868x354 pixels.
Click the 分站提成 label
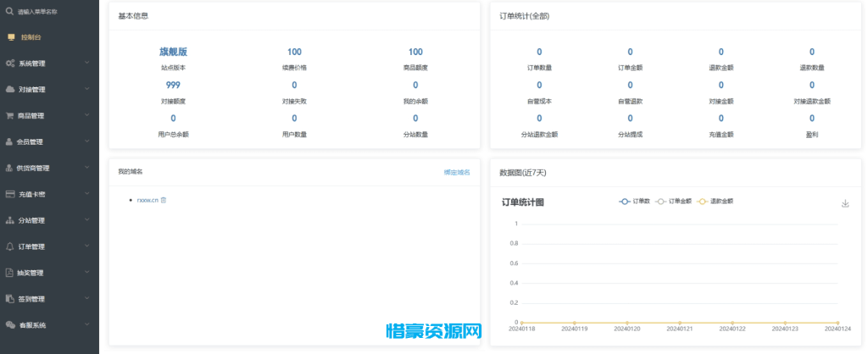630,135
